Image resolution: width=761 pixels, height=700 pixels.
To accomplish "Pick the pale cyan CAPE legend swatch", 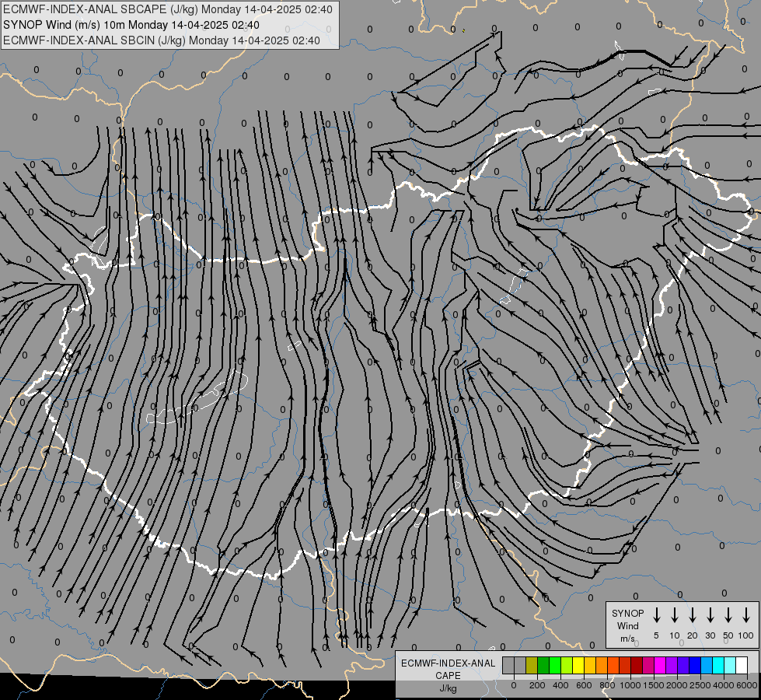I will (731, 665).
